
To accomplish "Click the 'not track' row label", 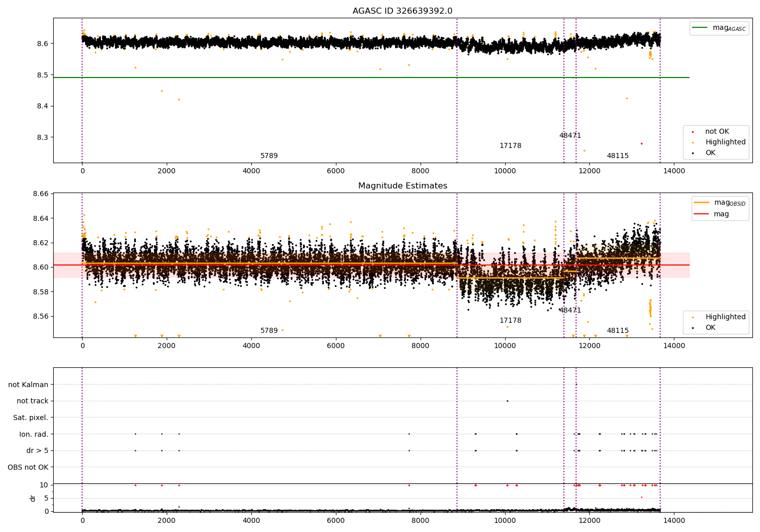I will (32, 401).
